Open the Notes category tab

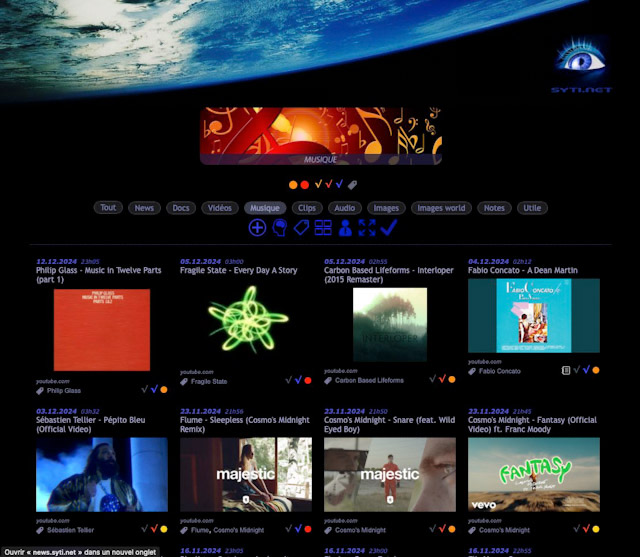pyautogui.click(x=494, y=208)
